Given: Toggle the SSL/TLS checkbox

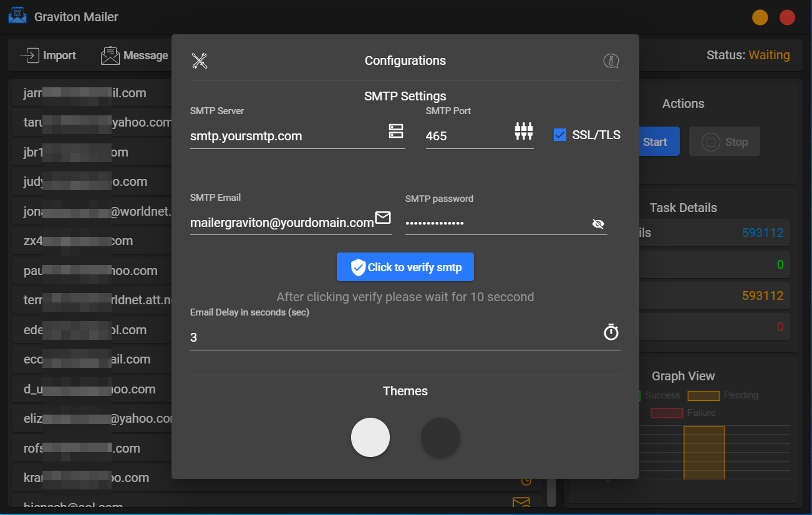Looking at the screenshot, I should [560, 135].
